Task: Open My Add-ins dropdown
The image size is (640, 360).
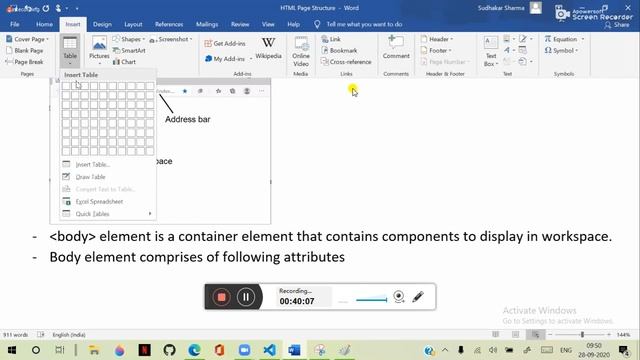Action: click(228, 59)
